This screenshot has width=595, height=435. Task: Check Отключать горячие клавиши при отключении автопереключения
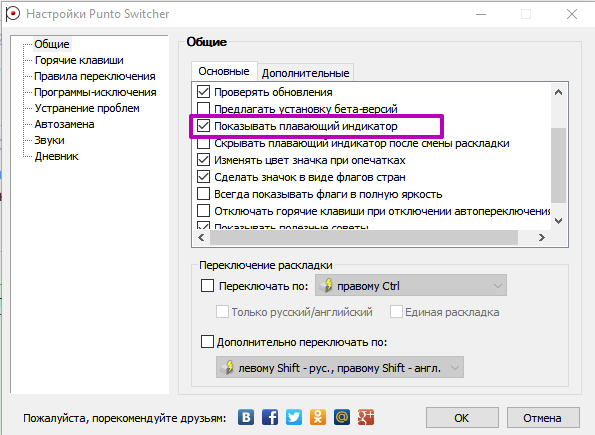[203, 211]
